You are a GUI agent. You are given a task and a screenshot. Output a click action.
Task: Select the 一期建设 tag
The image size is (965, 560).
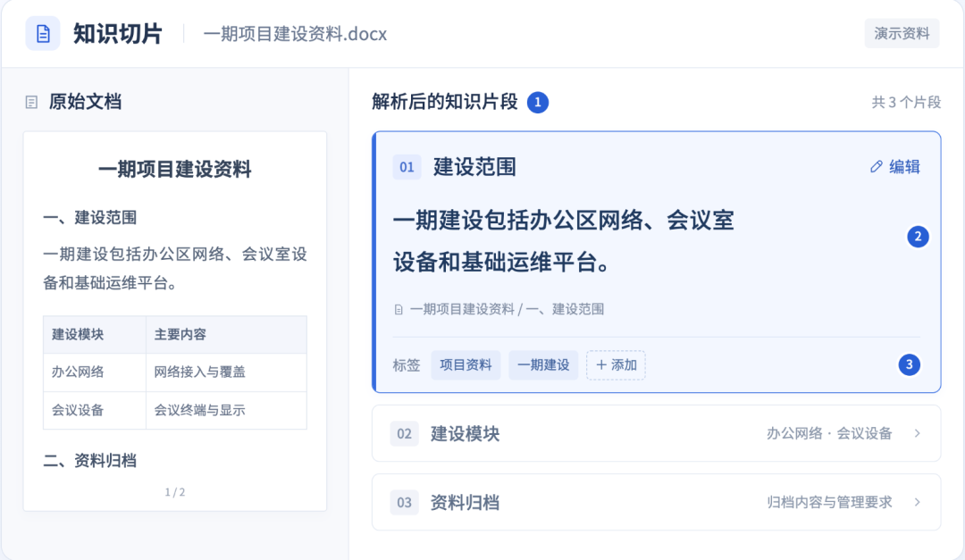click(543, 365)
